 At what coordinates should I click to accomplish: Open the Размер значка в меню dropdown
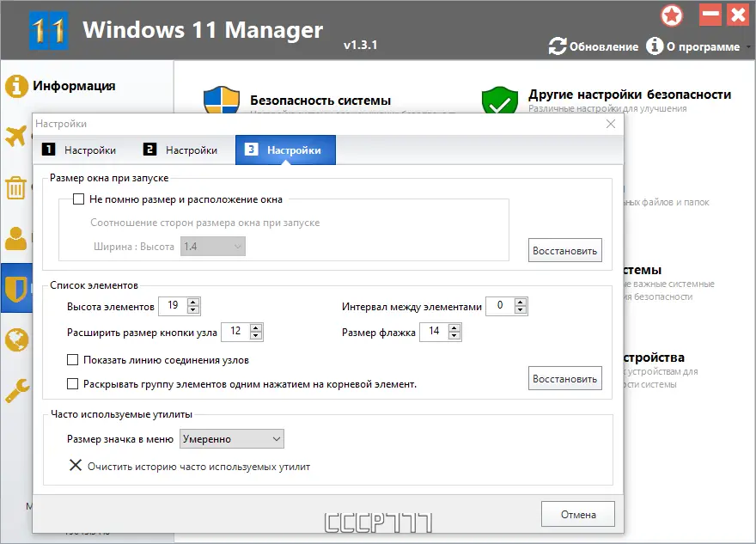(231, 438)
